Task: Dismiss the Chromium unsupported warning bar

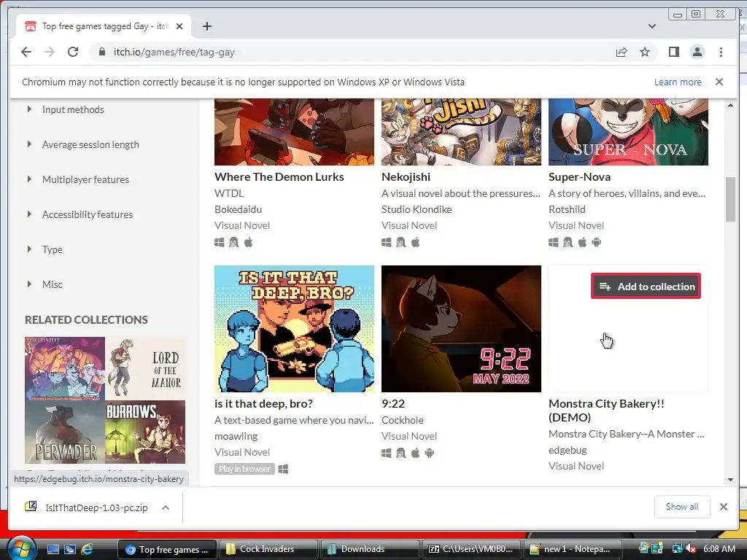Action: (719, 82)
